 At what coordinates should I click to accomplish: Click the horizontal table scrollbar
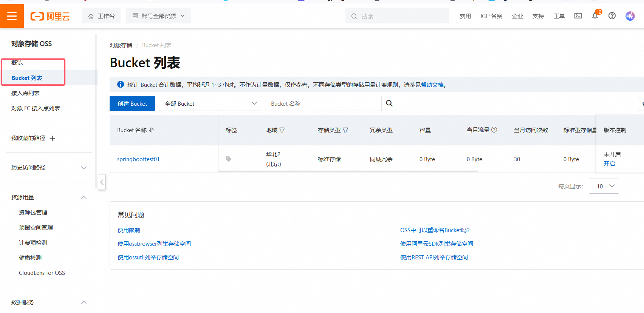click(x=348, y=171)
